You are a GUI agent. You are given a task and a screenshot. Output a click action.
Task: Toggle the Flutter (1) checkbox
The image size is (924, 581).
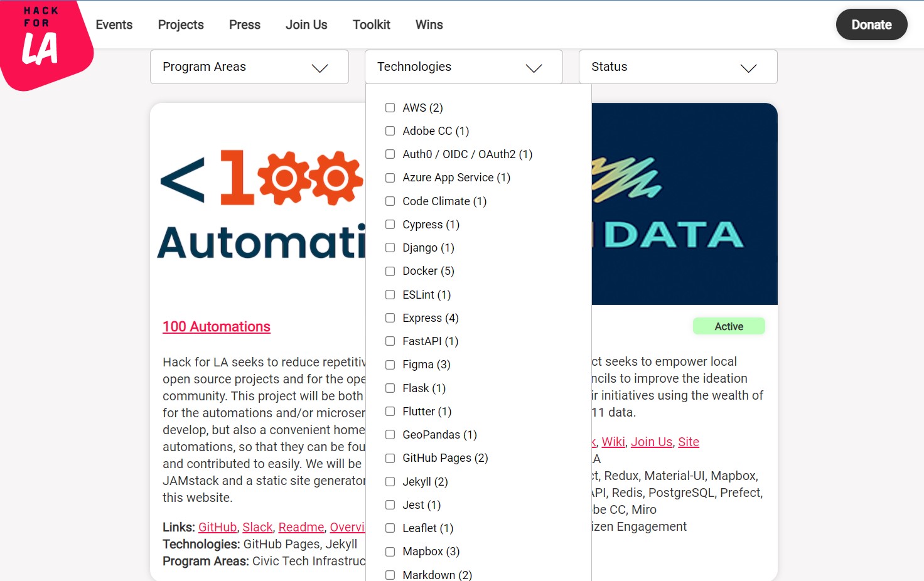(390, 412)
